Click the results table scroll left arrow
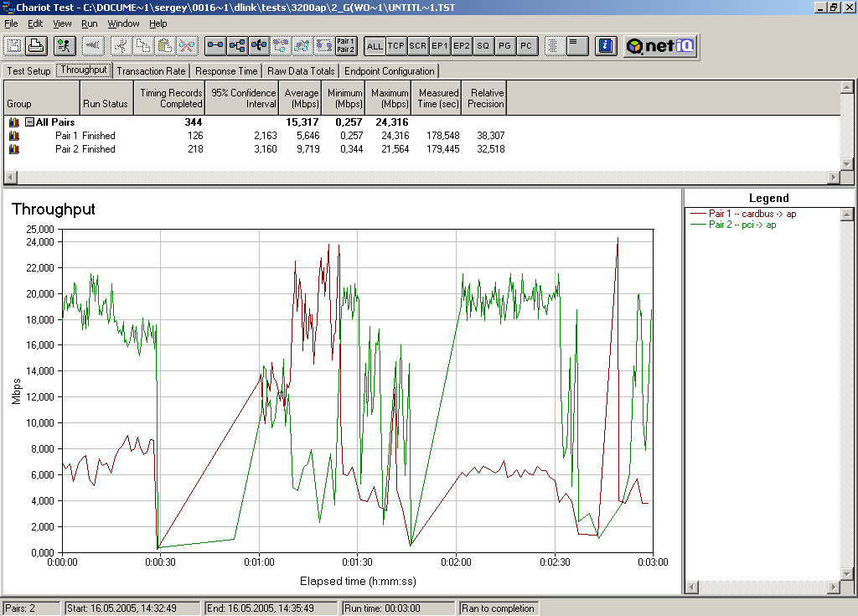Screen dimensions: 858x616 click(11, 178)
